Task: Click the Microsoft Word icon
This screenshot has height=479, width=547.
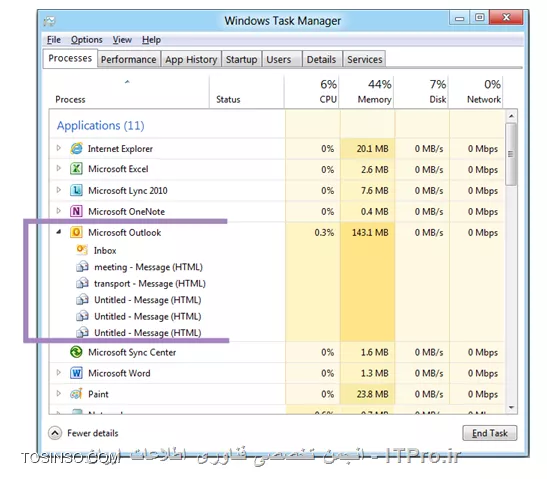Action: (x=76, y=373)
